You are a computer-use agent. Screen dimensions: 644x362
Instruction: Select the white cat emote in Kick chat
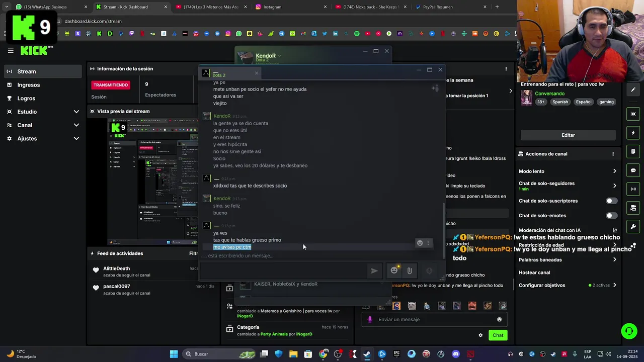[x=412, y=306]
